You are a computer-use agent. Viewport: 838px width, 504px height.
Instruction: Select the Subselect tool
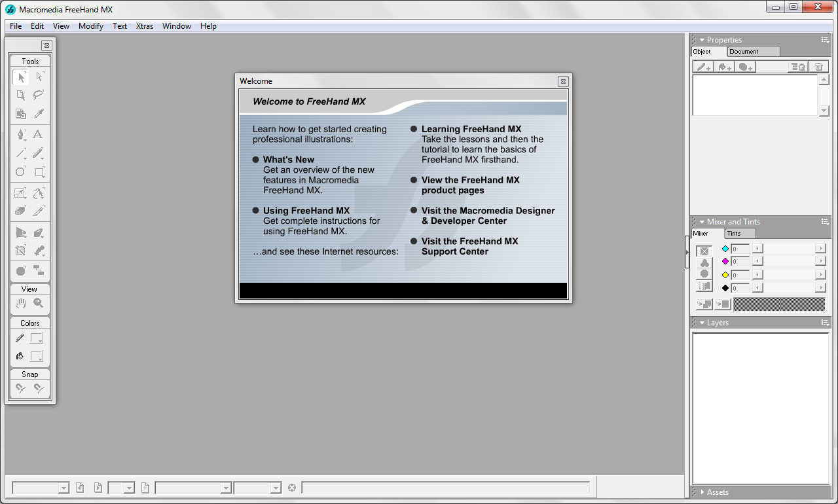coord(39,77)
